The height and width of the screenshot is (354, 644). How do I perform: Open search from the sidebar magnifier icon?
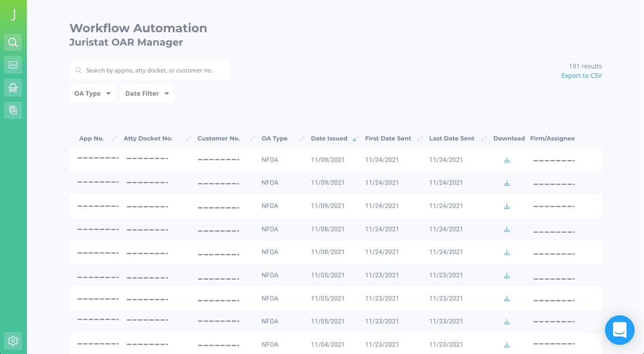click(13, 42)
